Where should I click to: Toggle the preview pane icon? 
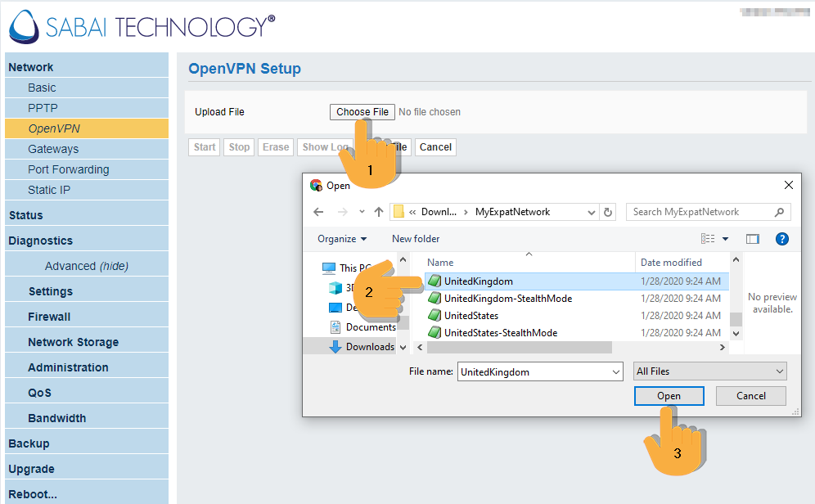753,239
